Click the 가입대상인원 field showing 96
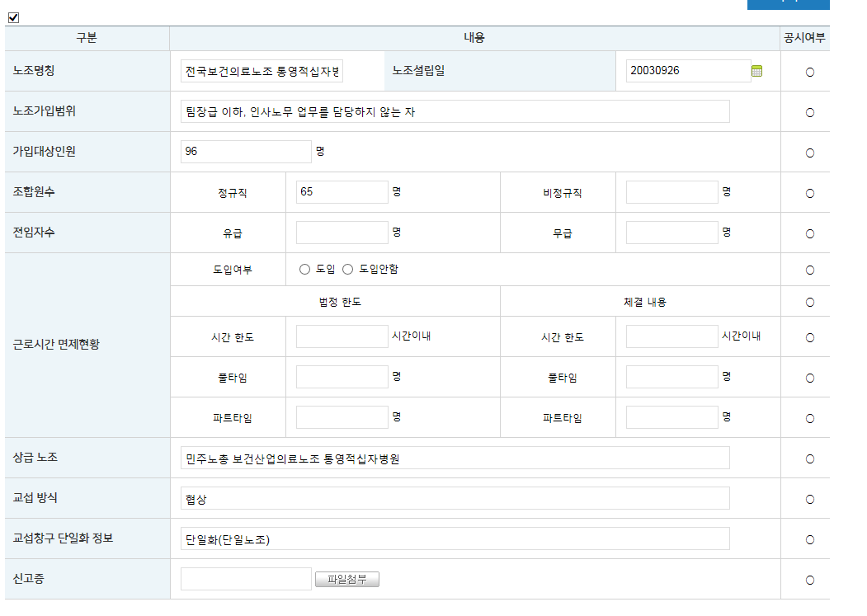Screen dimensions: 867x616 coord(245,152)
